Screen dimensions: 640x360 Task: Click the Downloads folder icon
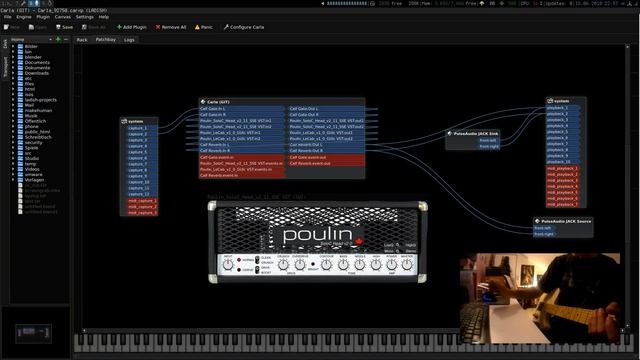[x=20, y=73]
